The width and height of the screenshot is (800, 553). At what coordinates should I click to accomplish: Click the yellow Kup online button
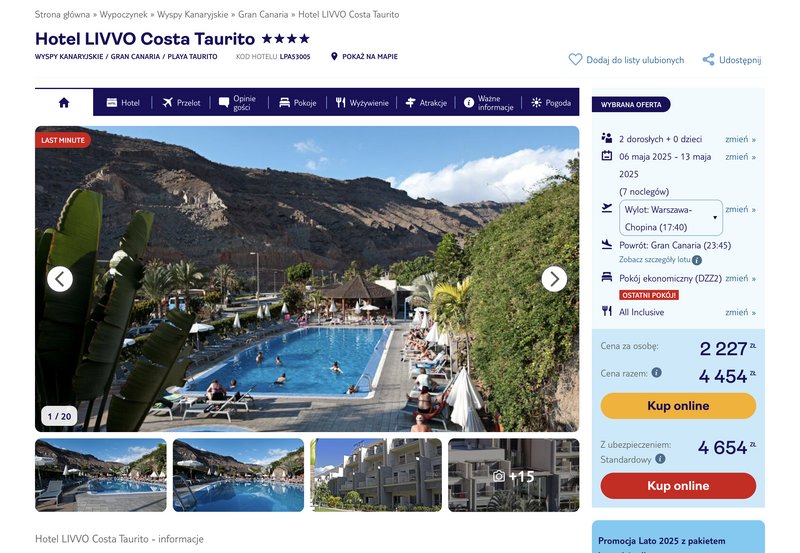coord(678,406)
